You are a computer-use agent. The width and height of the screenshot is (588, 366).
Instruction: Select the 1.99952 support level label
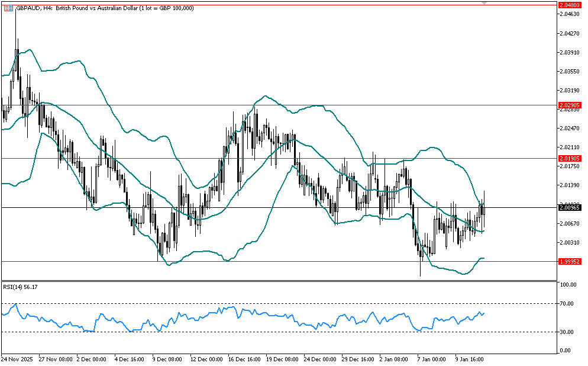[568, 261]
